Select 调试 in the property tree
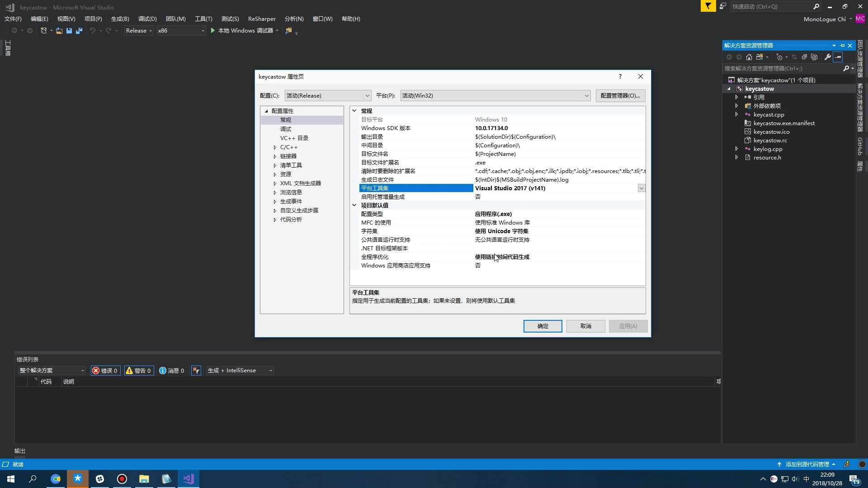Image resolution: width=868 pixels, height=488 pixels. pos(286,129)
